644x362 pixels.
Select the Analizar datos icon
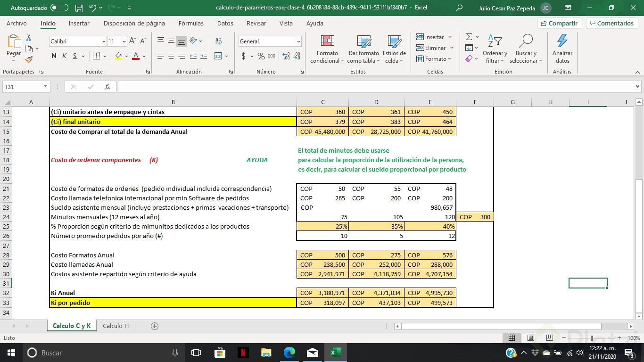pos(561,47)
